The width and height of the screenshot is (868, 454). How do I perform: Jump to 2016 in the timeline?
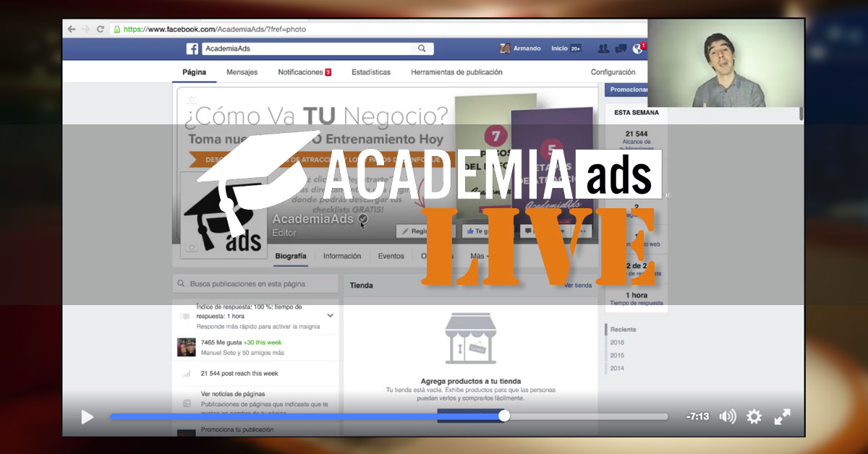pyautogui.click(x=617, y=342)
